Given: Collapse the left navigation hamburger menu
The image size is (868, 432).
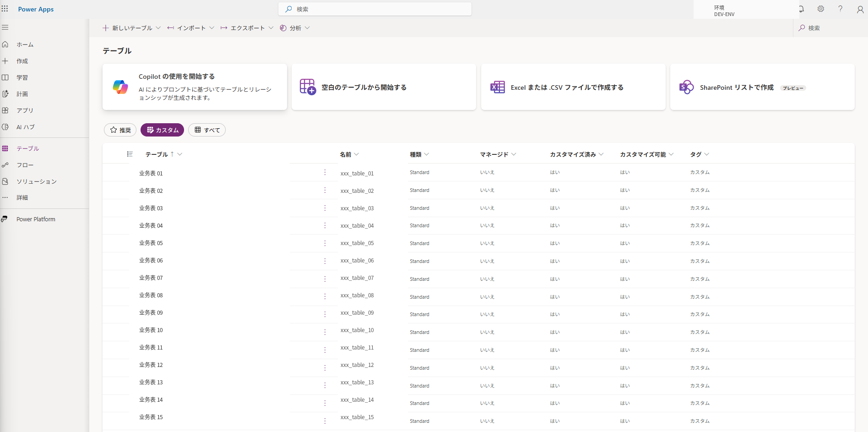Looking at the screenshot, I should coord(5,27).
